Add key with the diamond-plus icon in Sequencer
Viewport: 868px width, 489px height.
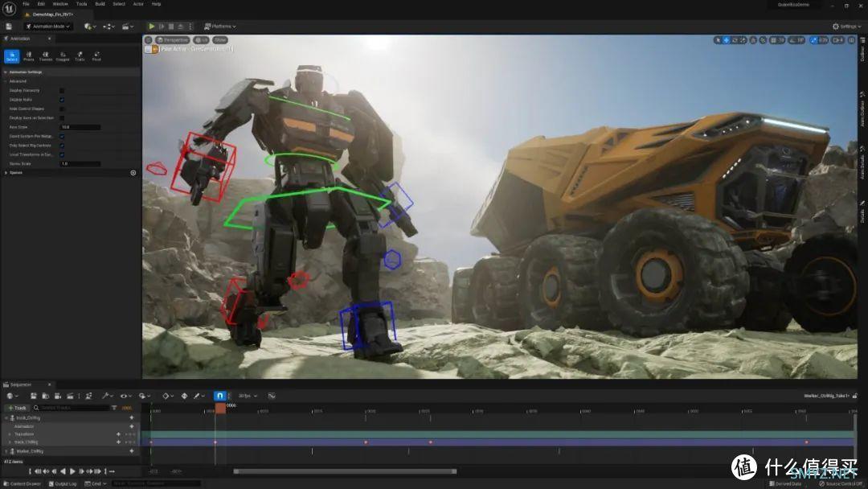(184, 396)
